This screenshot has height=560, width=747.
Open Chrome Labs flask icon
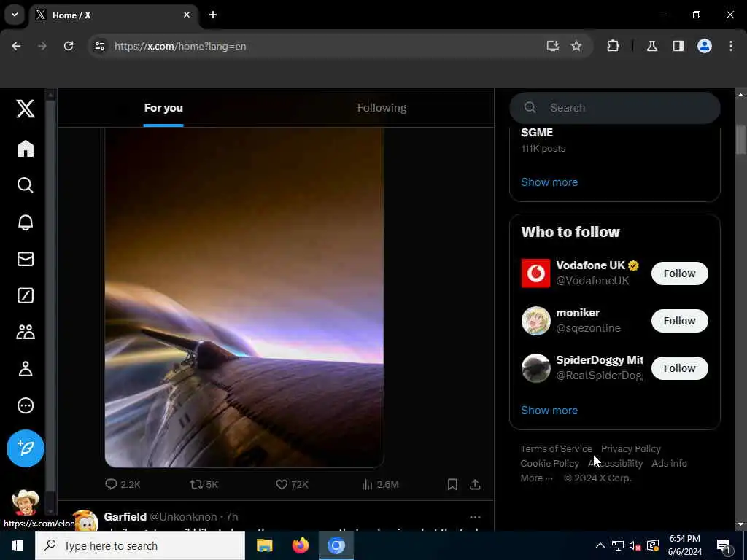652,46
